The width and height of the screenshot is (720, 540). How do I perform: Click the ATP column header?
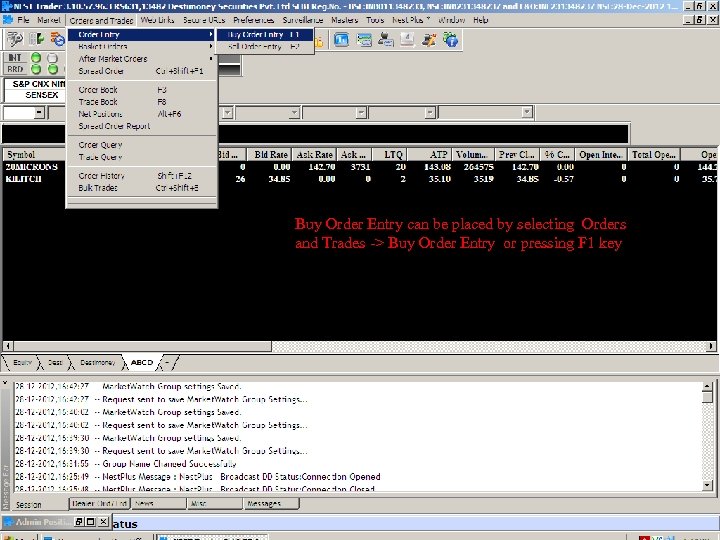(430, 155)
